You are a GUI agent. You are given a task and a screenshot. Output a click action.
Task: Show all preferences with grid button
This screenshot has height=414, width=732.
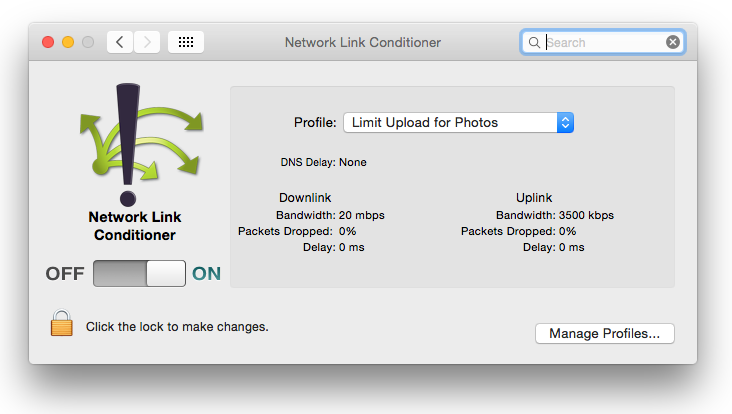[x=186, y=42]
